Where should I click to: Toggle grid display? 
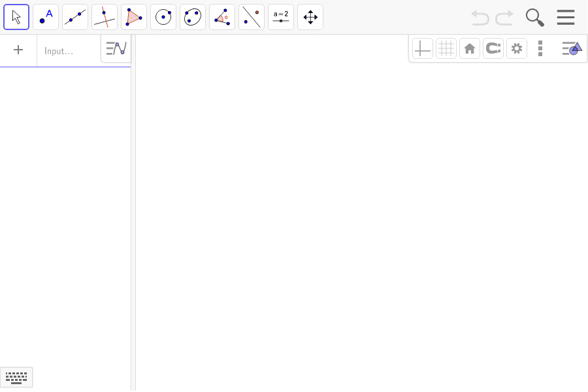pyautogui.click(x=446, y=48)
